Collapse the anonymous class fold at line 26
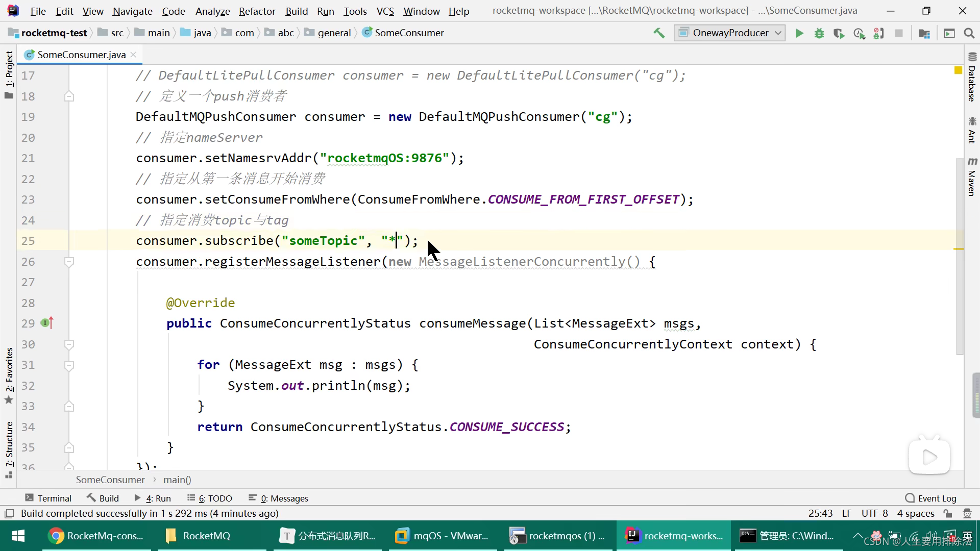The image size is (980, 551). (69, 262)
